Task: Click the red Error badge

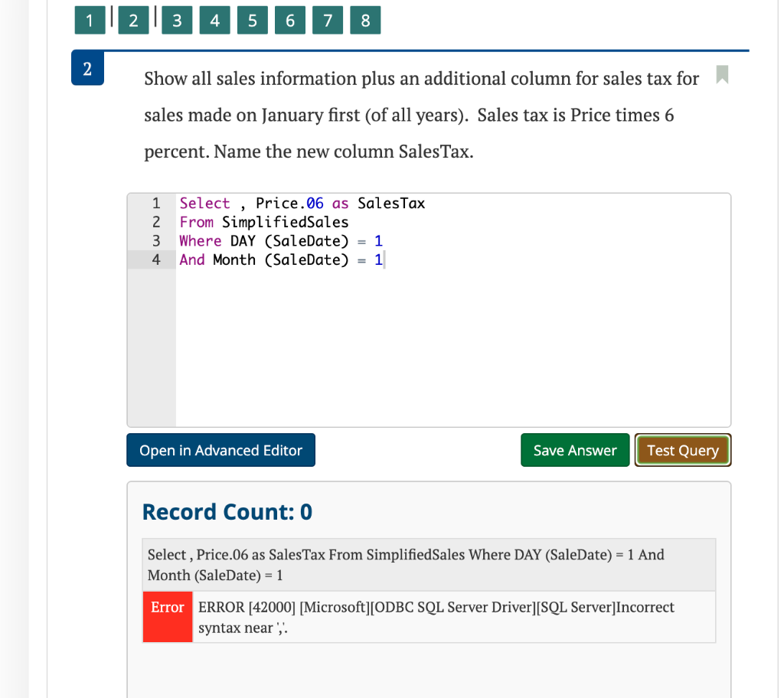Action: click(x=167, y=616)
